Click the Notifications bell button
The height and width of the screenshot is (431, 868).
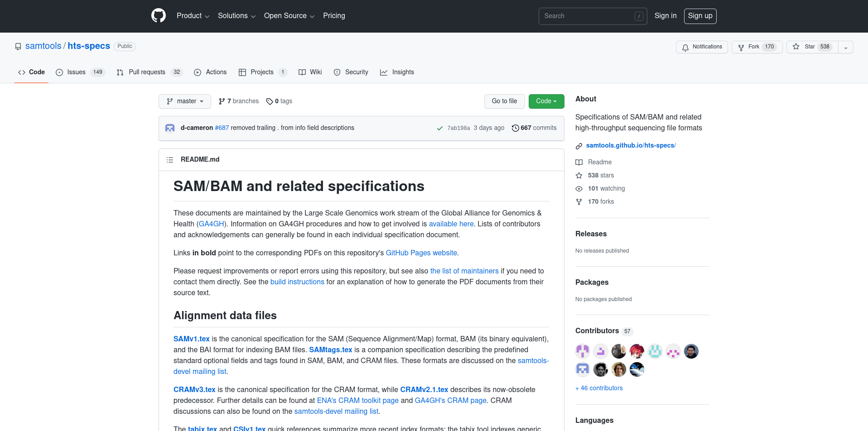[x=702, y=47]
